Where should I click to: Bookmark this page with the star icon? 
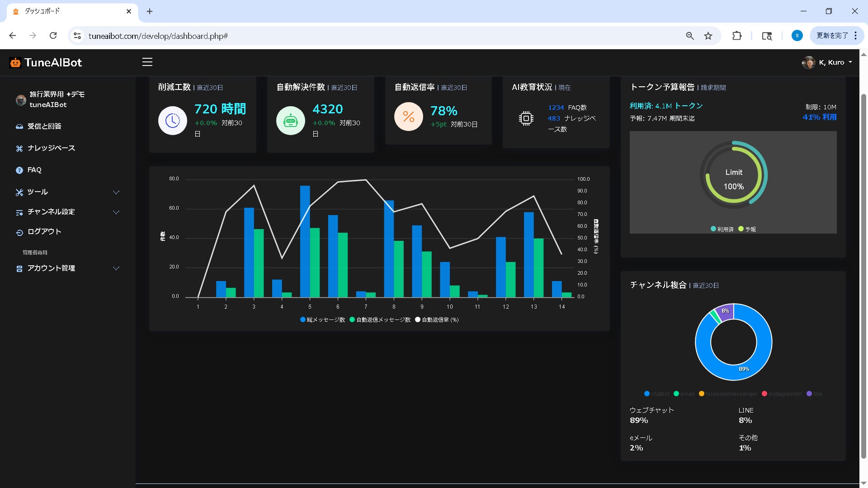(x=708, y=36)
